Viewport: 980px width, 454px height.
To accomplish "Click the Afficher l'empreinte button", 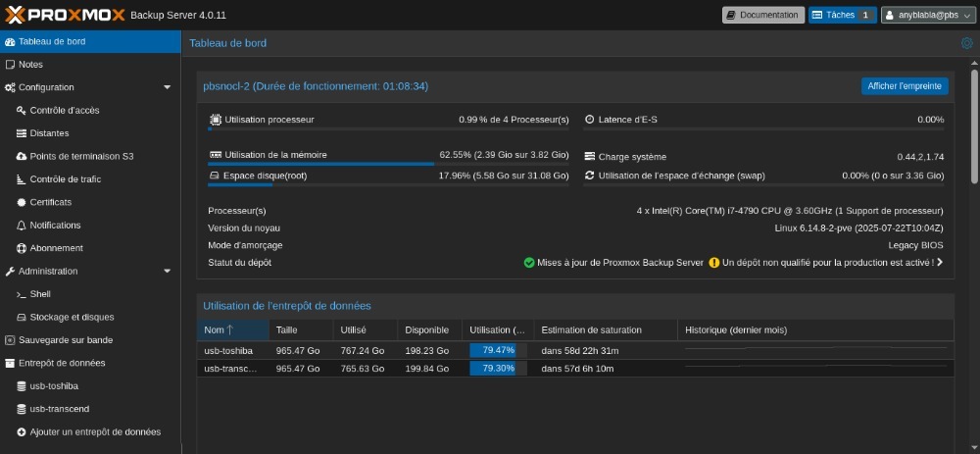I will tap(905, 86).
